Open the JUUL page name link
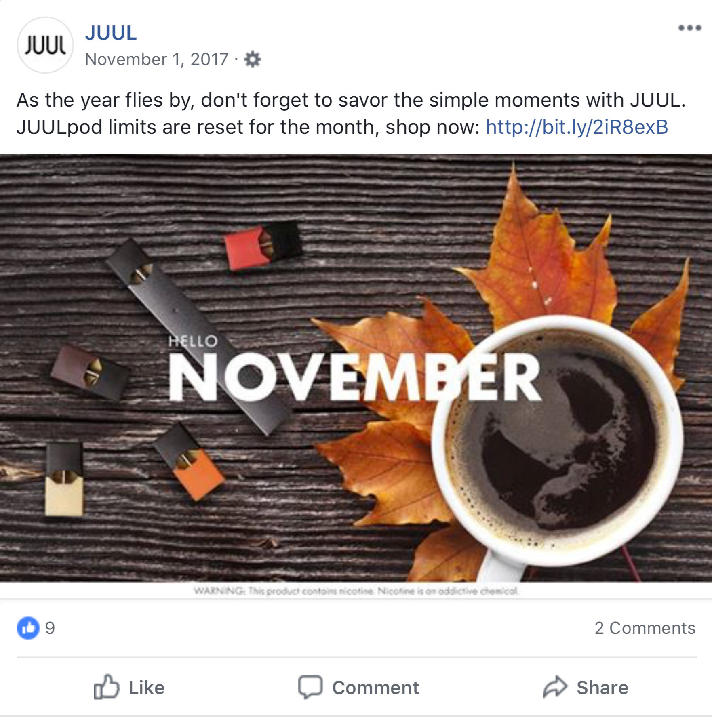 (x=111, y=33)
